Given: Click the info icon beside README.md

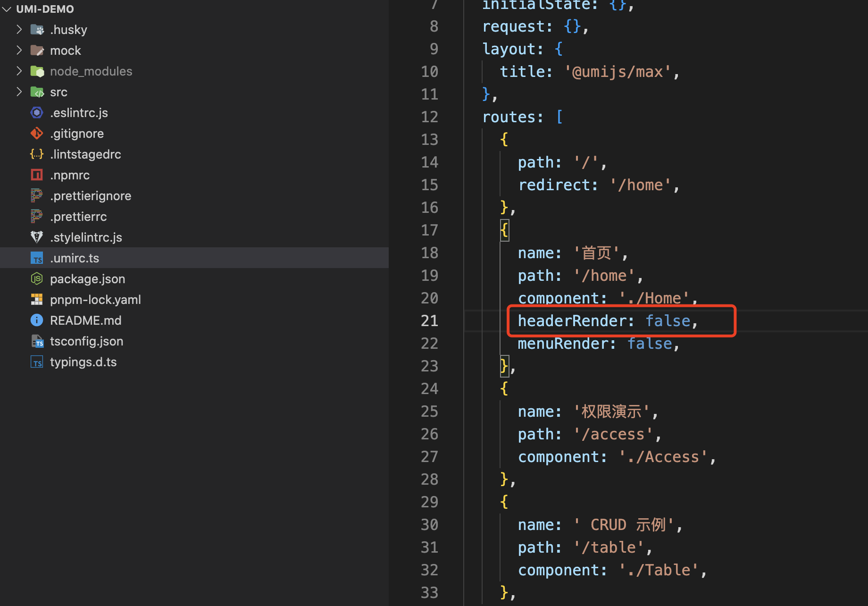Looking at the screenshot, I should [37, 320].
